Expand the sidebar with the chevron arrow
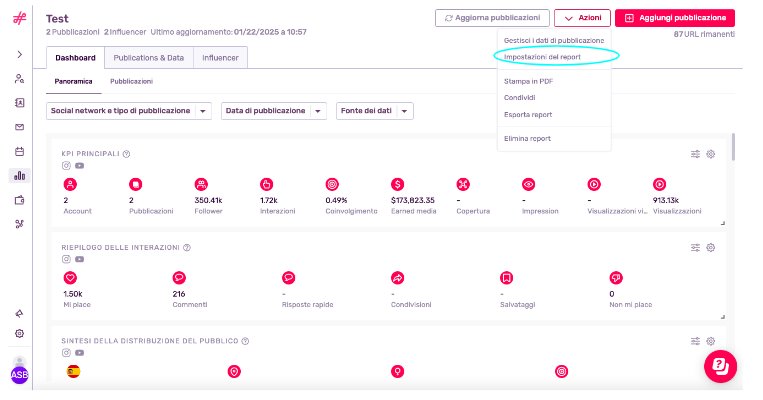This screenshot has height=400, width=763. [19, 55]
